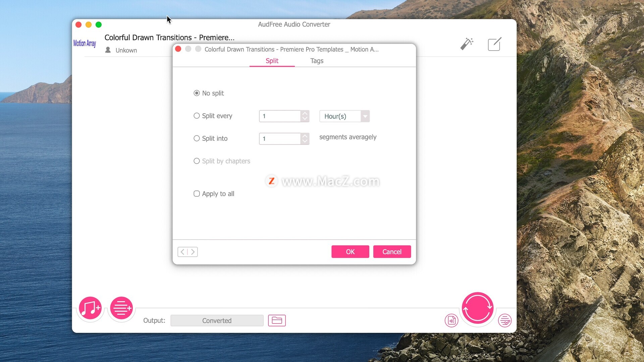Increase the Split every value with up arrow
The width and height of the screenshot is (644, 362).
click(305, 113)
